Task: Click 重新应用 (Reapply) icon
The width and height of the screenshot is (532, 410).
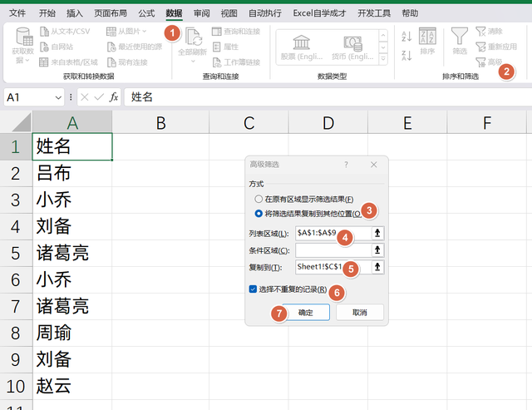Action: tap(480, 47)
